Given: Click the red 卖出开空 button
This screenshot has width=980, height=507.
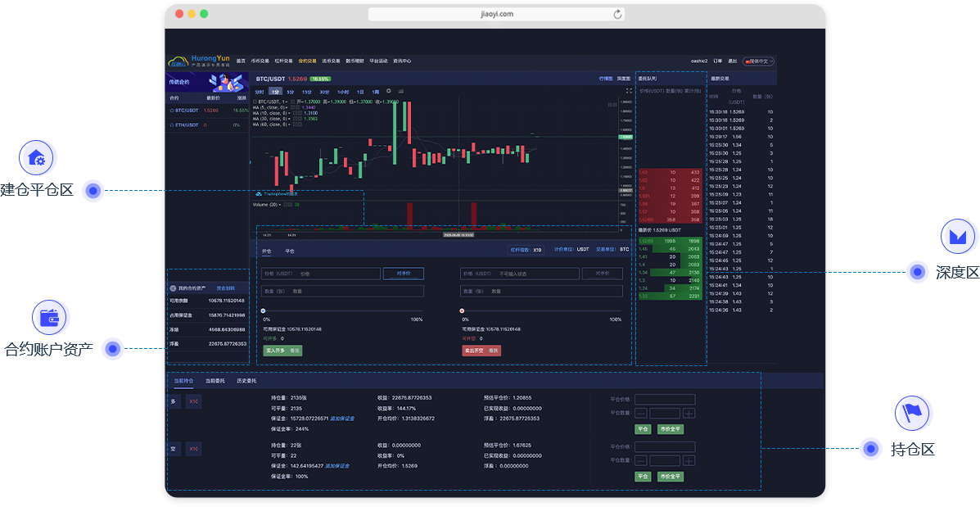Looking at the screenshot, I should 481,351.
